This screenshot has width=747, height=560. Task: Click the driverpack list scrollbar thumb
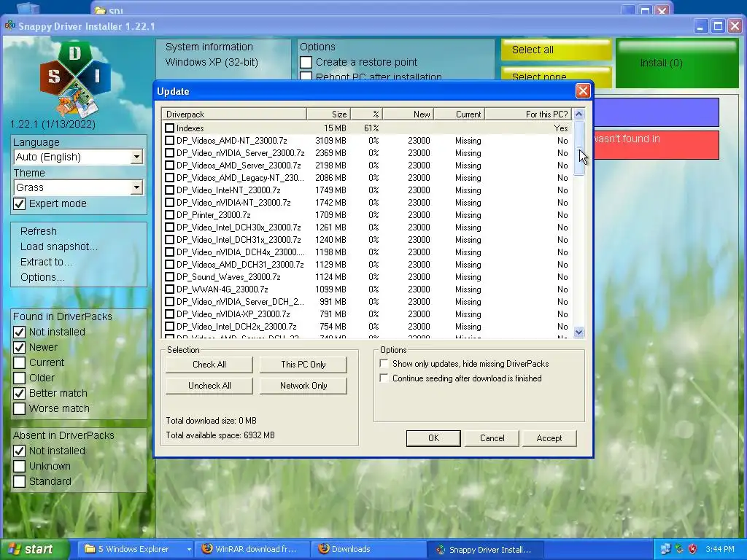point(578,148)
